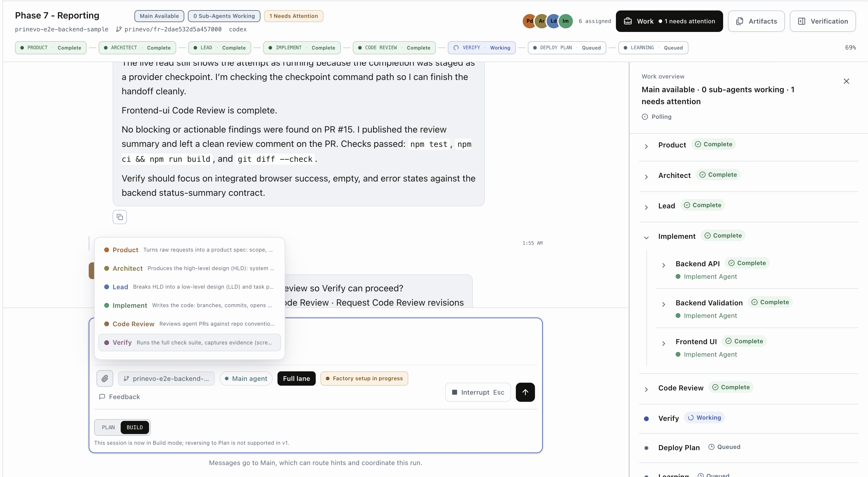Click the 69% progress indicator
The height and width of the screenshot is (477, 868).
pyautogui.click(x=850, y=47)
